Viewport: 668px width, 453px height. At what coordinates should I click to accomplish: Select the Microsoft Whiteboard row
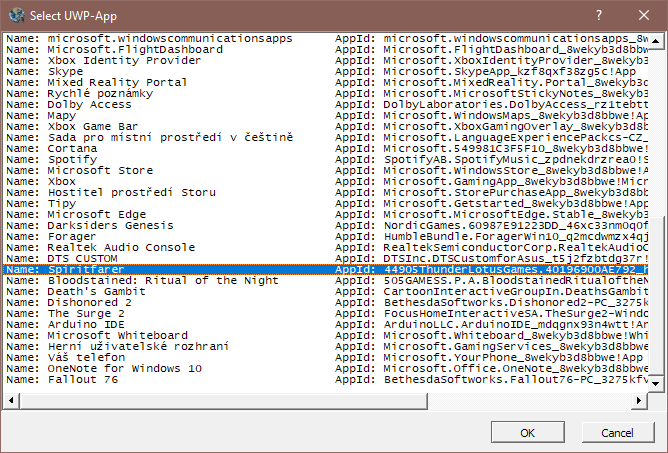pyautogui.click(x=325, y=335)
